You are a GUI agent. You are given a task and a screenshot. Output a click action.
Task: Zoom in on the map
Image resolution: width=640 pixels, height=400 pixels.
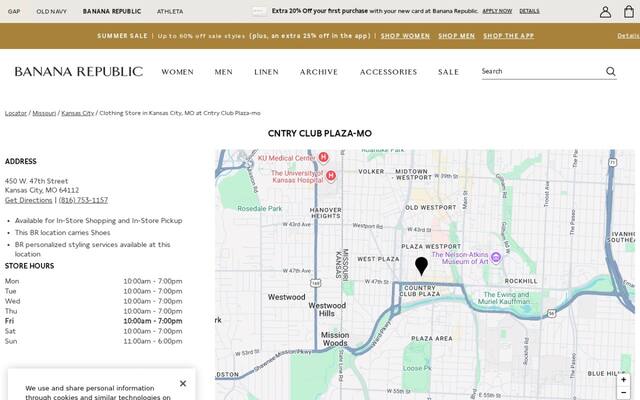click(x=623, y=380)
